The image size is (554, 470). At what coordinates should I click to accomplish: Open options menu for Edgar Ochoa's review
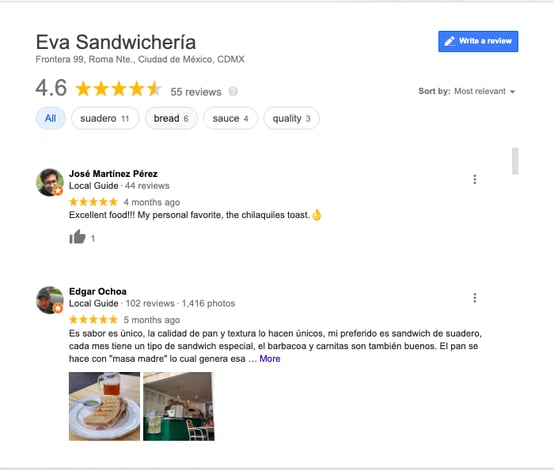click(475, 298)
